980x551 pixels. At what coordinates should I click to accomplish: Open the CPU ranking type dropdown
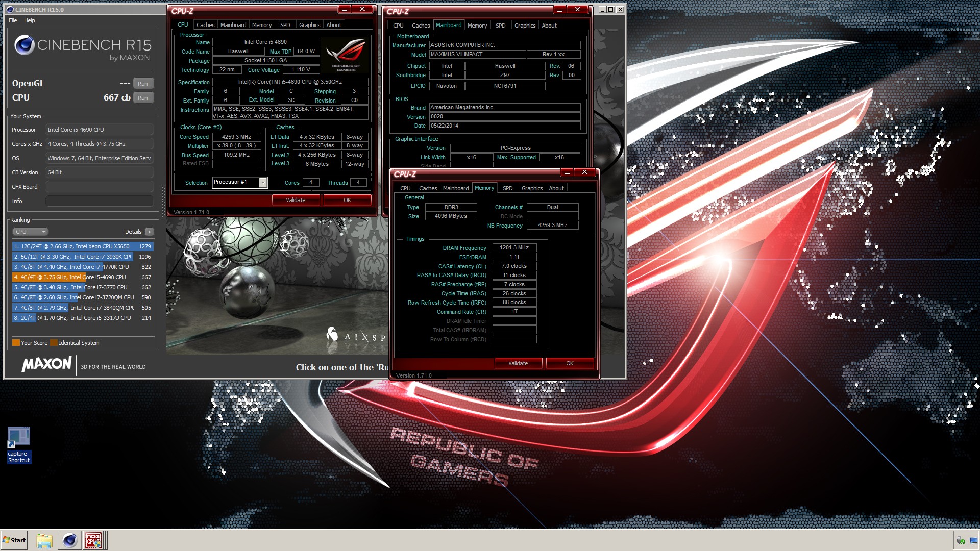pos(30,232)
